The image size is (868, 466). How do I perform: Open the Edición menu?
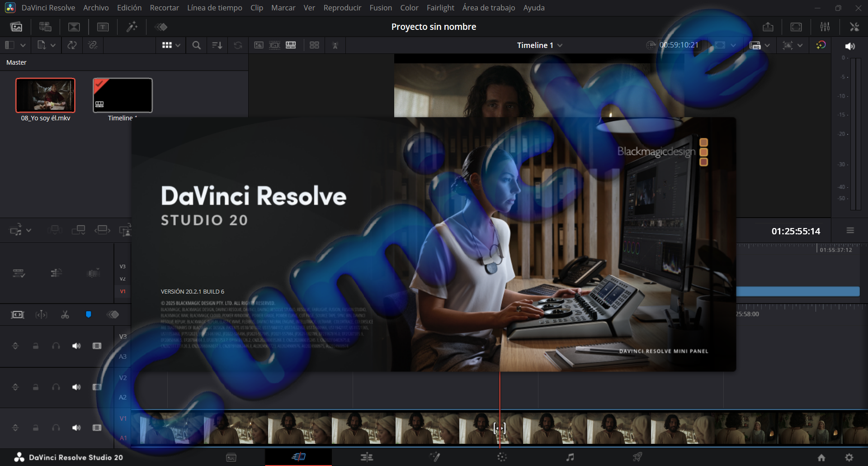click(x=129, y=8)
